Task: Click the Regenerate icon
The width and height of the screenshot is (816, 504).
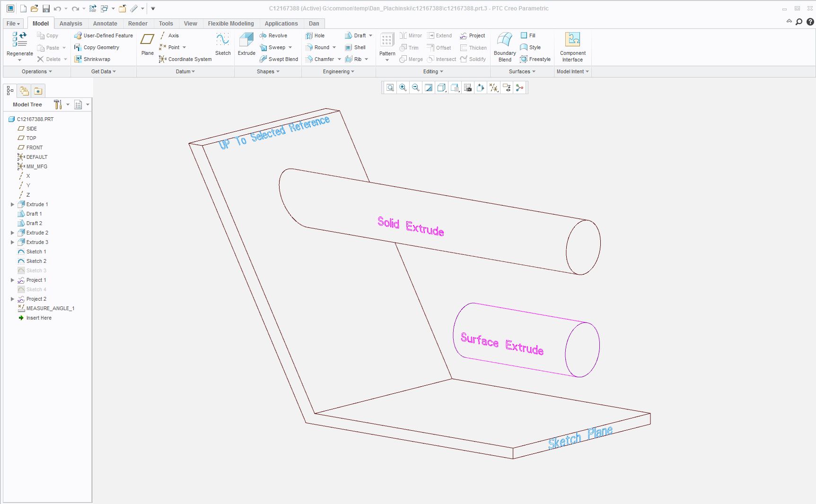Action: click(x=19, y=43)
